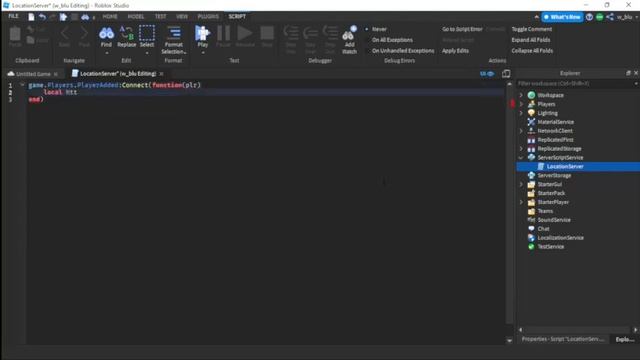Expand the Lighting node

(x=521, y=113)
